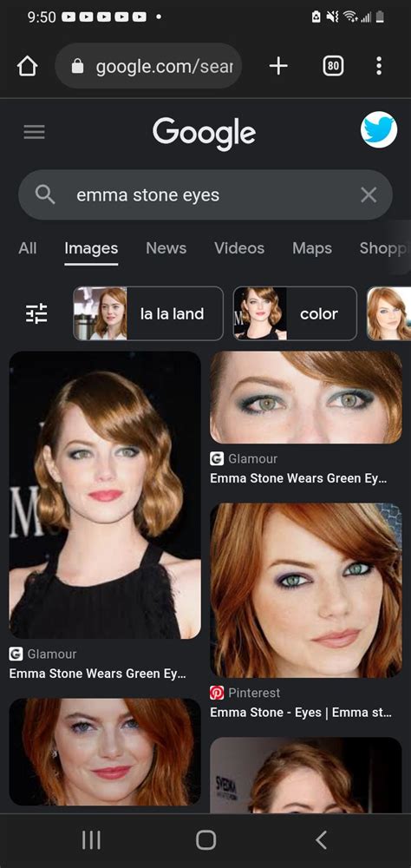Tap the Pinterest source label
This screenshot has width=411, height=868.
click(x=254, y=693)
